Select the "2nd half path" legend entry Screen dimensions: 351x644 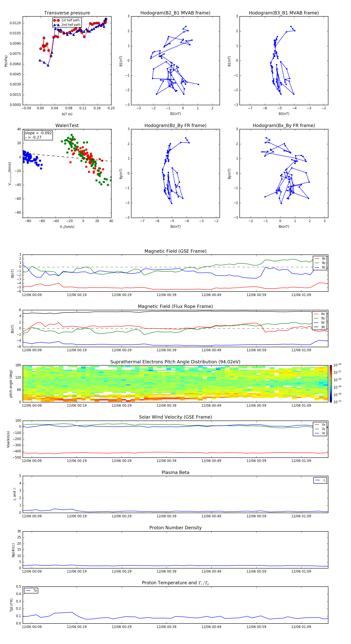[67, 25]
